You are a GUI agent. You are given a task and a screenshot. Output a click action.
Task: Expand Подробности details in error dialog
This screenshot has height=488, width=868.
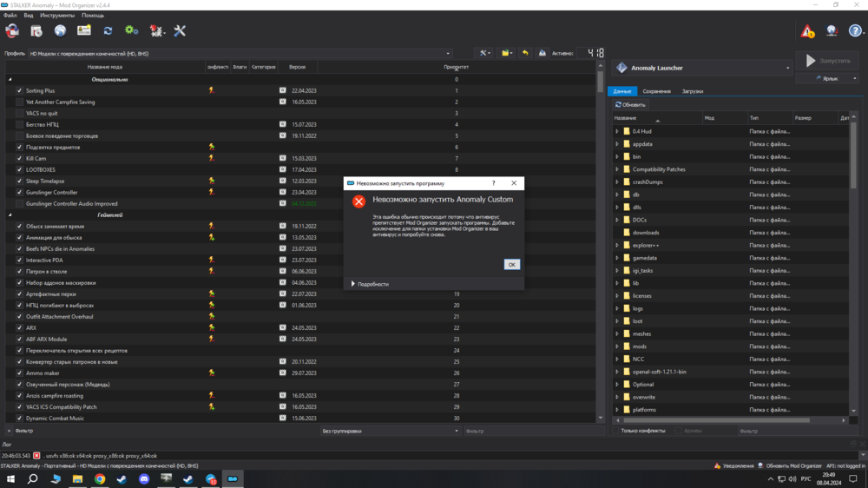[x=370, y=284]
